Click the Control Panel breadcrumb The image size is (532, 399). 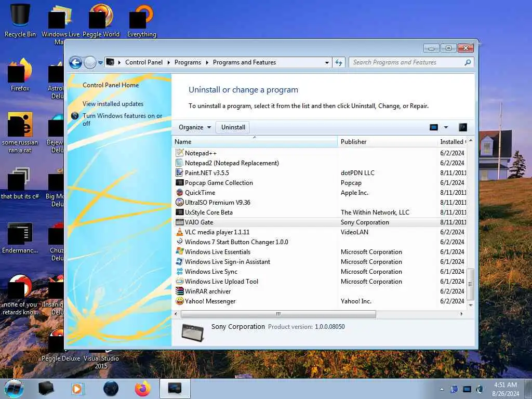[144, 62]
